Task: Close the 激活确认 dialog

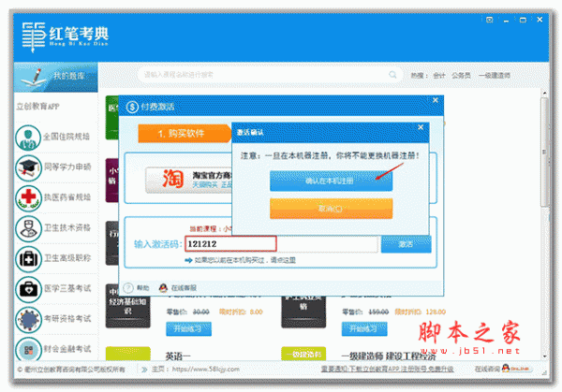Action: [421, 127]
